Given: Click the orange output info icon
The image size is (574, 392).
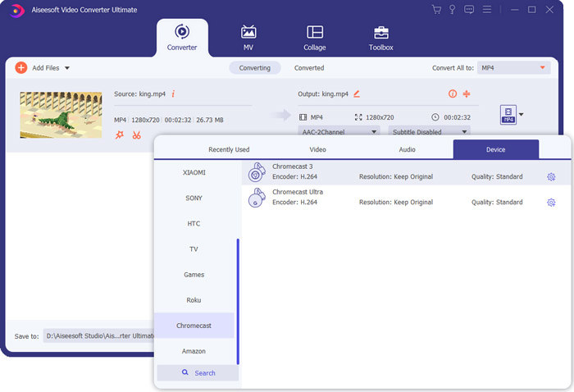Looking at the screenshot, I should 453,93.
